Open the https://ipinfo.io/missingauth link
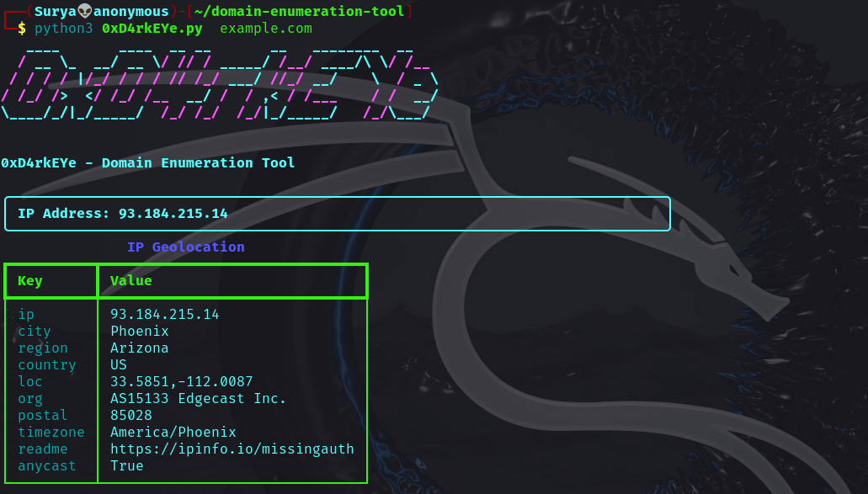 pyautogui.click(x=232, y=449)
